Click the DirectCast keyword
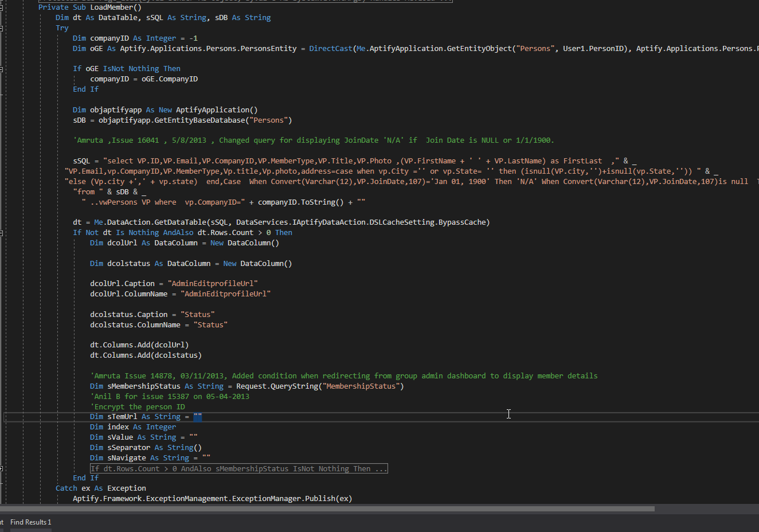 (x=331, y=49)
